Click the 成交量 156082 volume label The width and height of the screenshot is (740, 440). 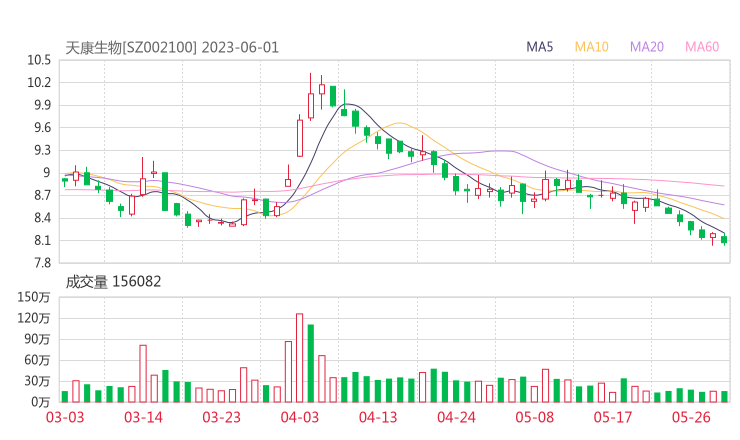coord(113,282)
